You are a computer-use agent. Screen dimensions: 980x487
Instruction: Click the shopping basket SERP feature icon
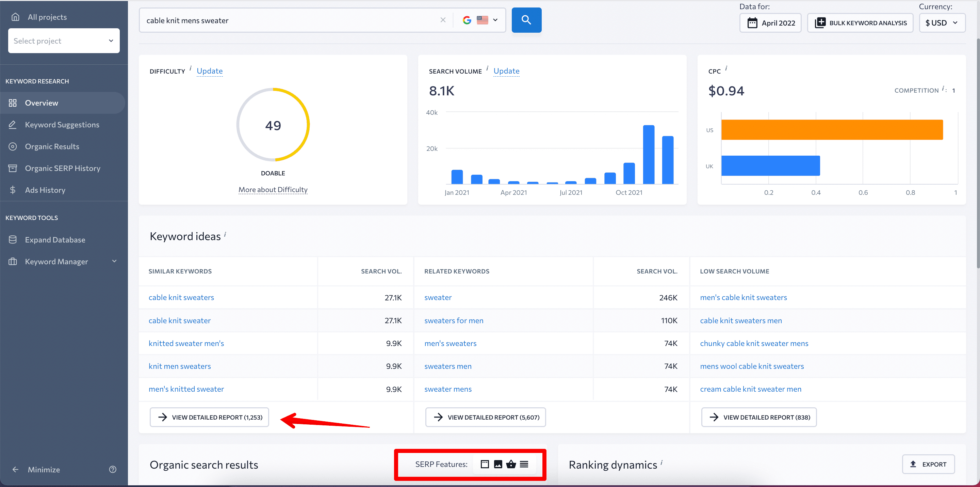(x=511, y=464)
